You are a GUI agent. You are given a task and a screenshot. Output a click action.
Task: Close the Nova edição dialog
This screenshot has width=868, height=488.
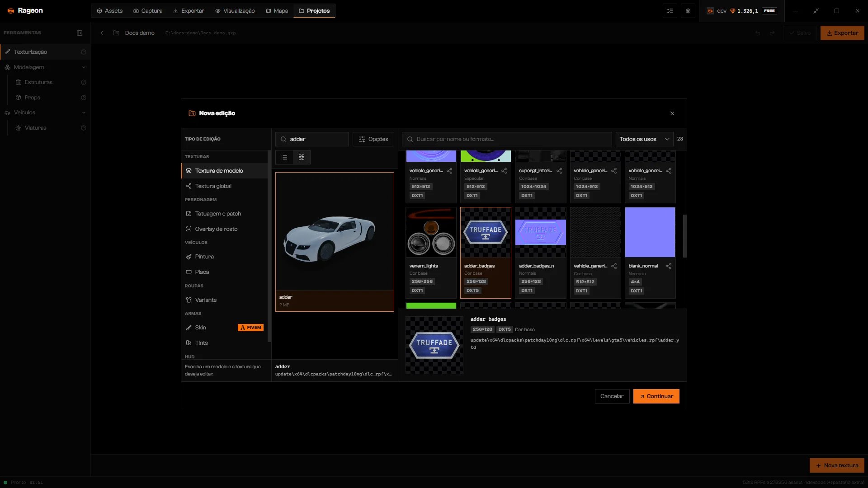[x=672, y=113]
